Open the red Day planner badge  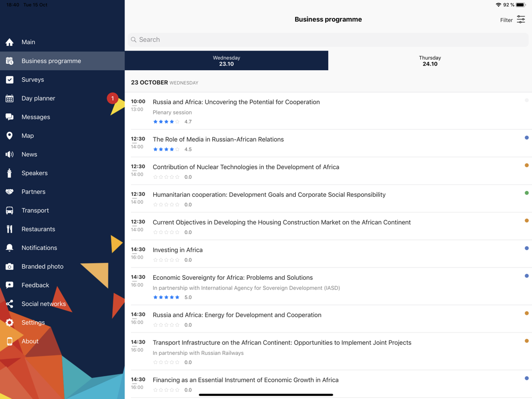113,98
